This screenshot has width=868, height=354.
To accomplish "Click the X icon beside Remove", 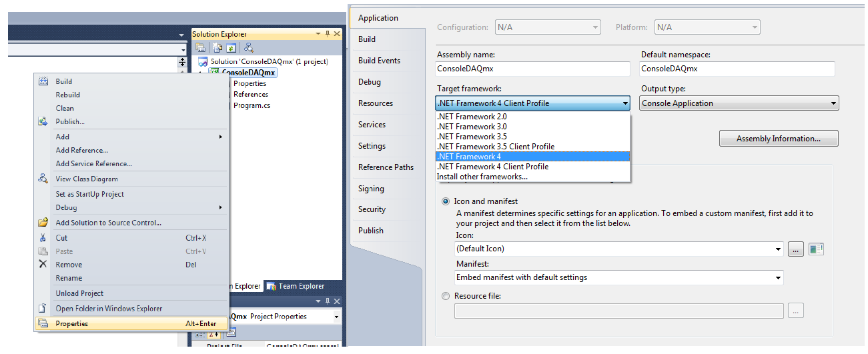I will [43, 265].
